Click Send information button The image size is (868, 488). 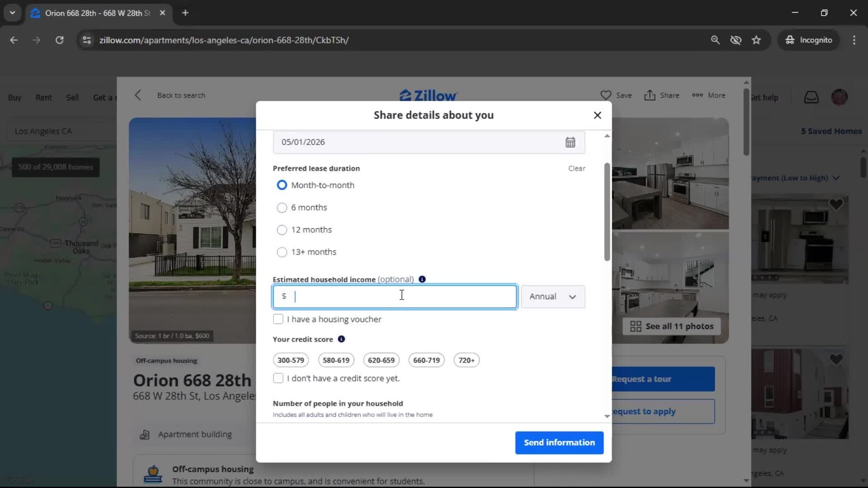click(x=559, y=443)
